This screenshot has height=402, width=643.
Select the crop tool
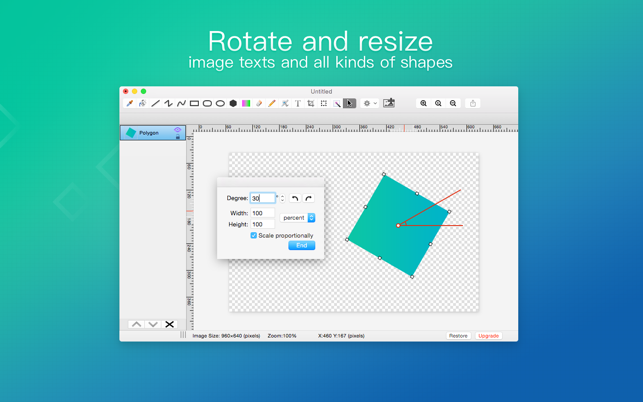coord(311,103)
